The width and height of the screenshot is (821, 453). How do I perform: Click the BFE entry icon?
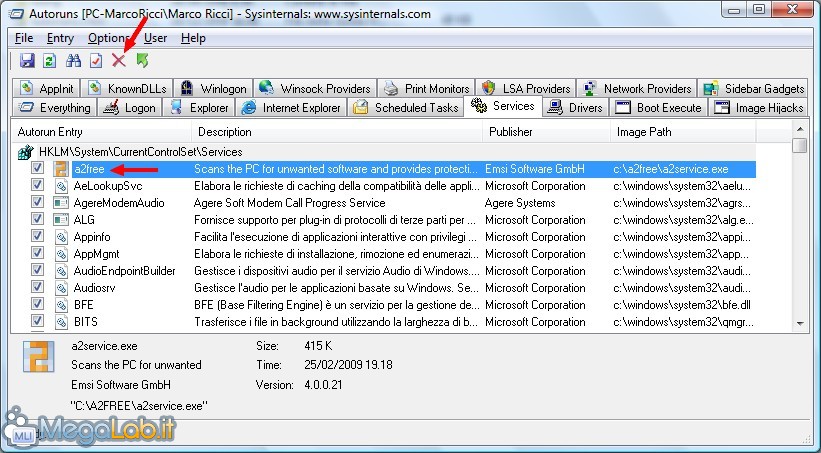pyautogui.click(x=61, y=305)
